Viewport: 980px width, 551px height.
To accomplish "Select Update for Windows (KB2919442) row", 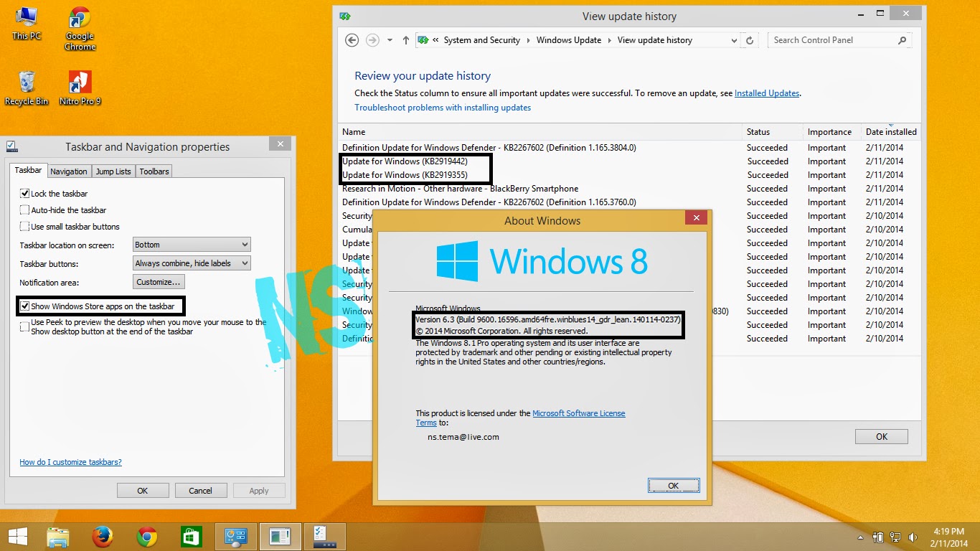I will 628,161.
